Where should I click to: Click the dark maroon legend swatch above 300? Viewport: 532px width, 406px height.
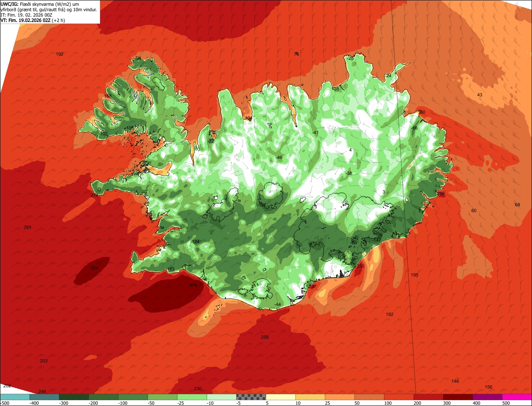pyautogui.click(x=458, y=397)
